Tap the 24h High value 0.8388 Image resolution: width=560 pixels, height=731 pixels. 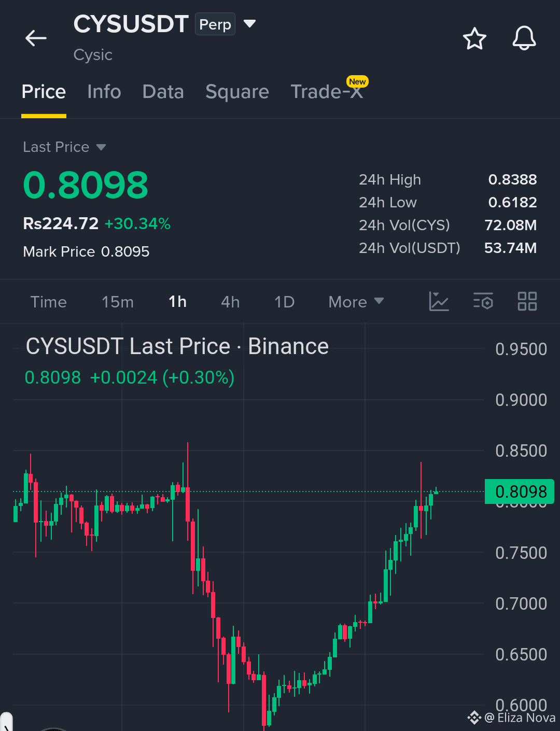[512, 180]
